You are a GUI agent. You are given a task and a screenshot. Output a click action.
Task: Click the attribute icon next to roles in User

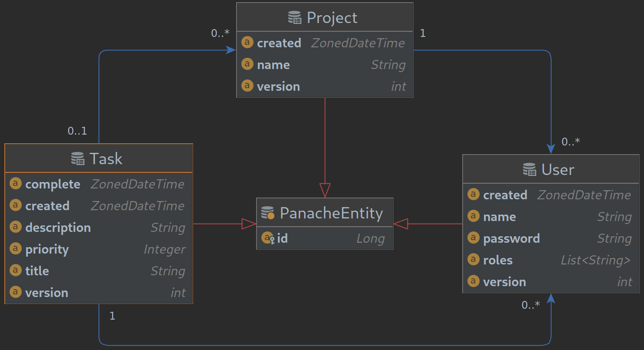474,260
